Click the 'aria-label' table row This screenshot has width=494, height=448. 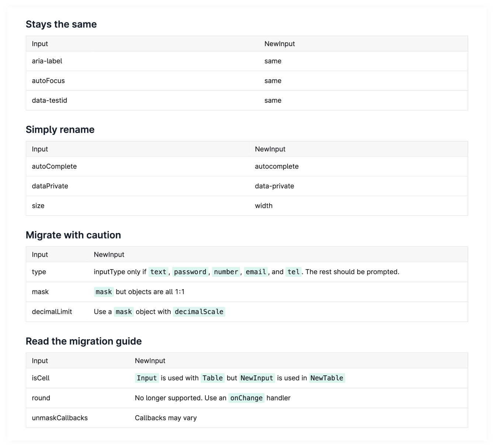pyautogui.click(x=47, y=61)
